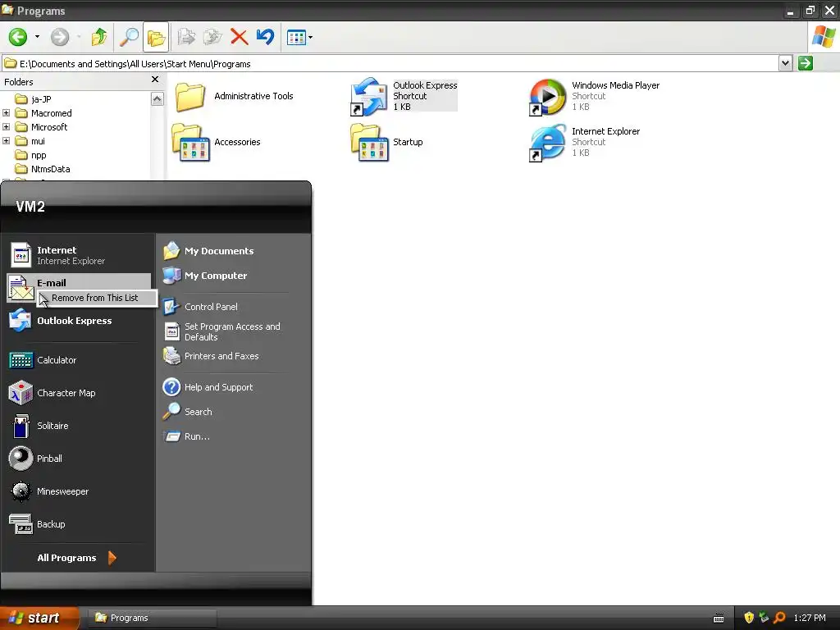This screenshot has height=630, width=840.
Task: Select the Windows Media Player shortcut icon
Action: point(547,97)
